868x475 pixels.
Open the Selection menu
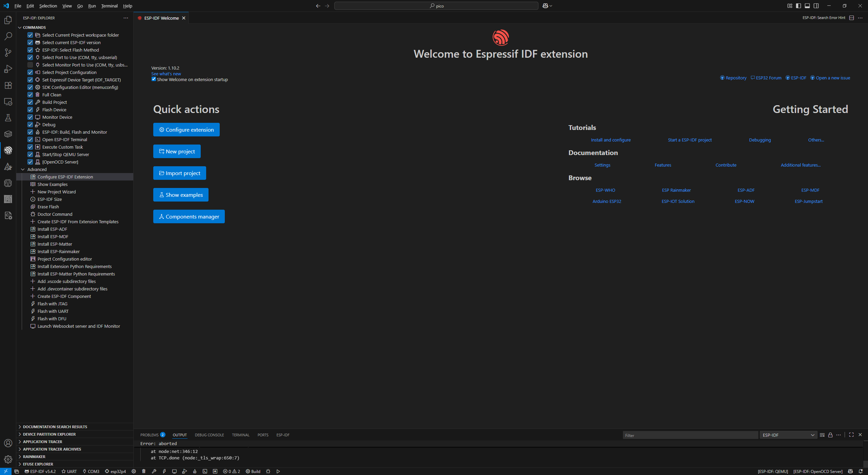coord(48,6)
